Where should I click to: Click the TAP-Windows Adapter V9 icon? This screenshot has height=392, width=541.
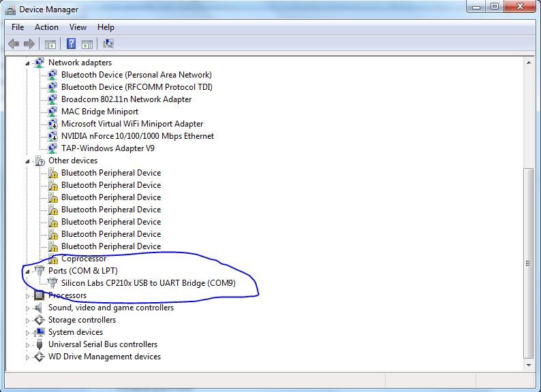(x=52, y=148)
